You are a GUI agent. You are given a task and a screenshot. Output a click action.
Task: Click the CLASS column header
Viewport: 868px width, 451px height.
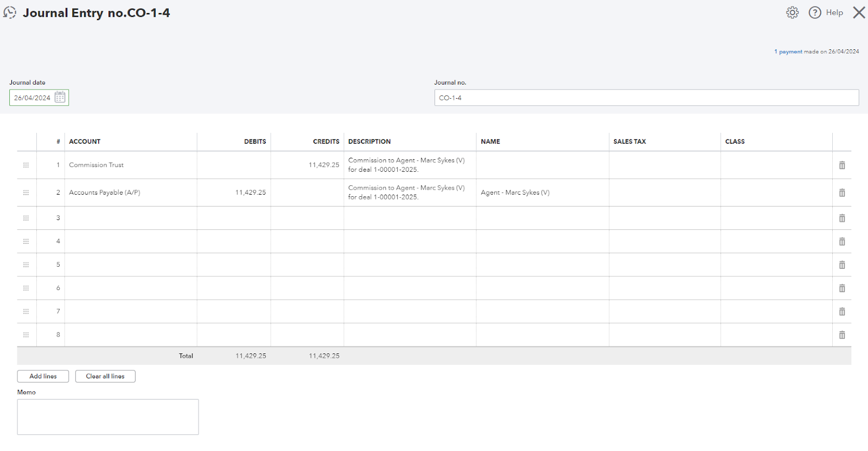pyautogui.click(x=735, y=141)
